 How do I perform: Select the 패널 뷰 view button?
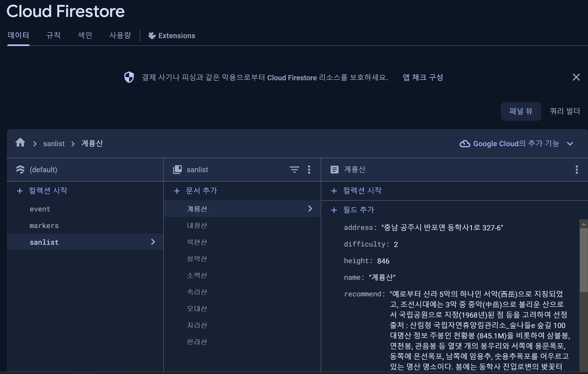point(521,111)
